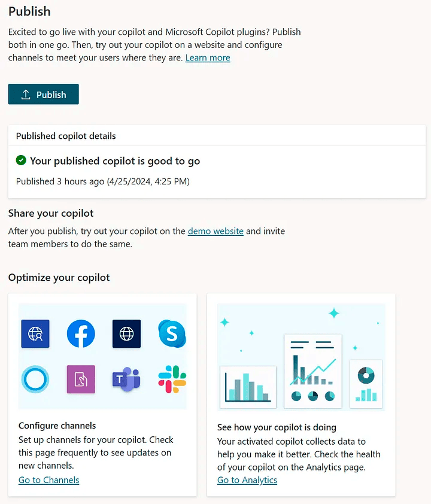Go to Channels link
This screenshot has width=431, height=504.
coord(49,480)
